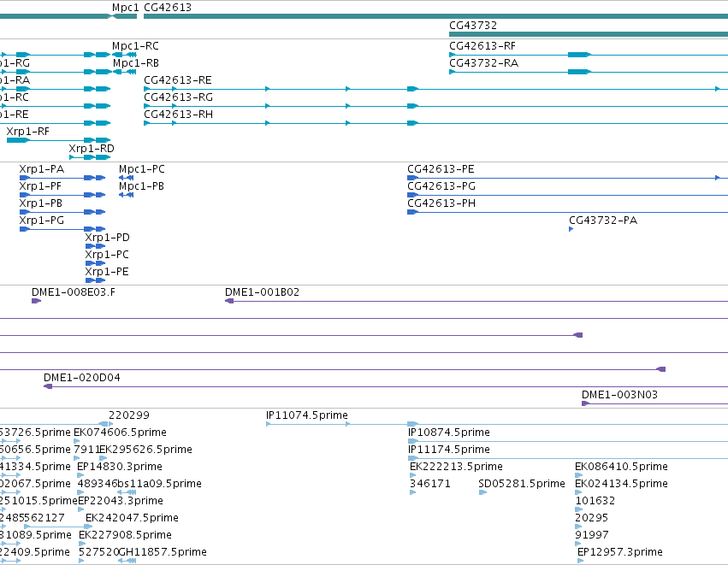
Task: Select transcript label Mpc1-RB
Action: pyautogui.click(x=135, y=63)
